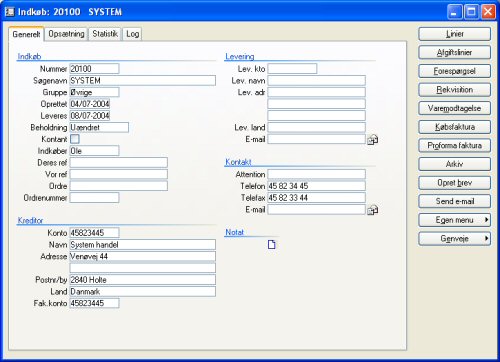
Task: Click the Notat section heading
Action: coord(235,232)
